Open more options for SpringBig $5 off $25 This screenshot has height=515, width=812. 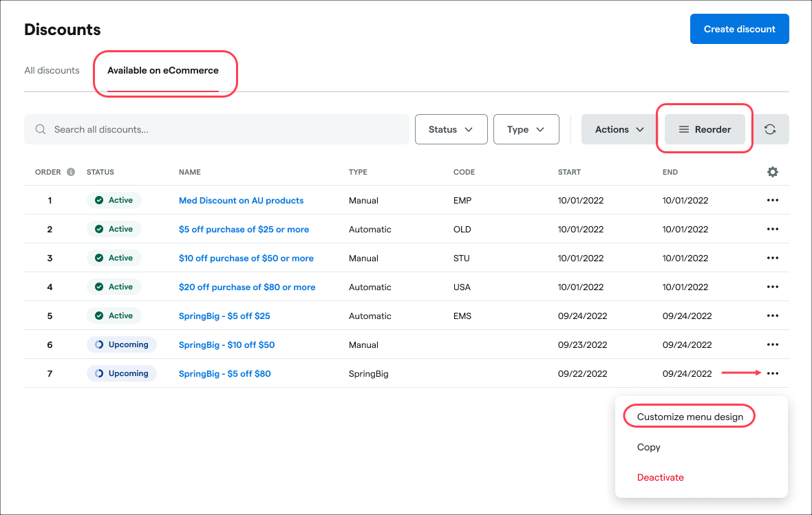tap(772, 316)
